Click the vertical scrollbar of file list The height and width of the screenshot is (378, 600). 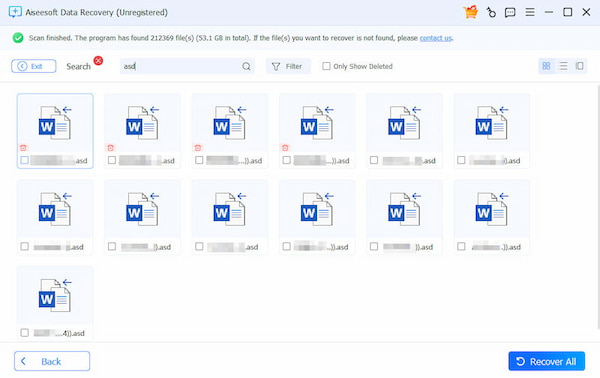(598, 207)
